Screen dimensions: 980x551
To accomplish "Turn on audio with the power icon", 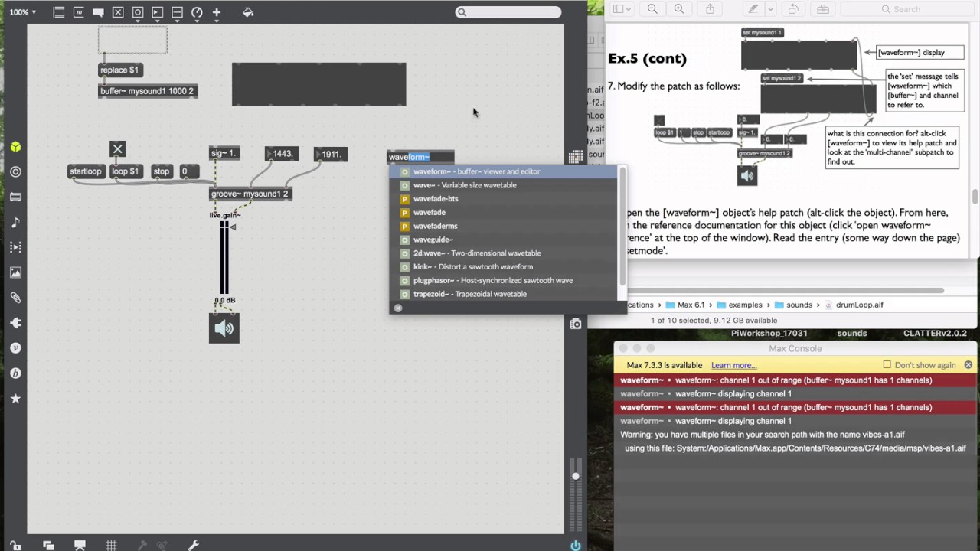I will coord(575,546).
